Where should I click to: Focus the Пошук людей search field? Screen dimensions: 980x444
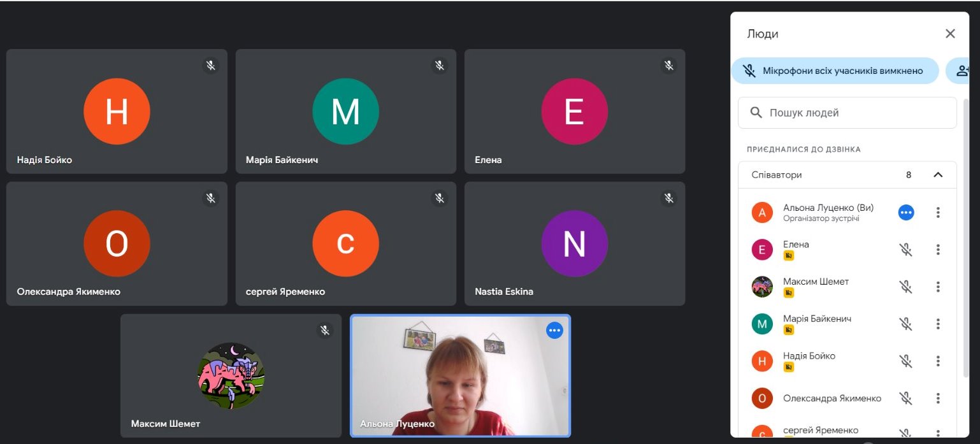click(847, 113)
